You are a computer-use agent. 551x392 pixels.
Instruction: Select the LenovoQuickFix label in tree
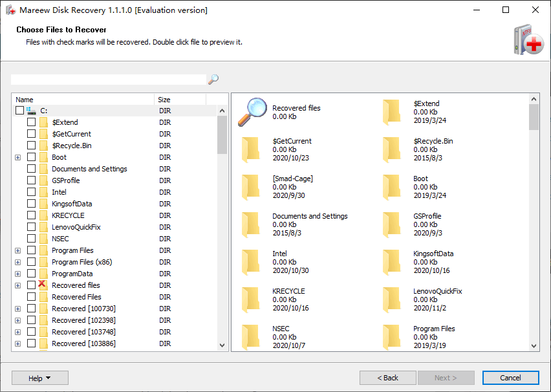76,227
